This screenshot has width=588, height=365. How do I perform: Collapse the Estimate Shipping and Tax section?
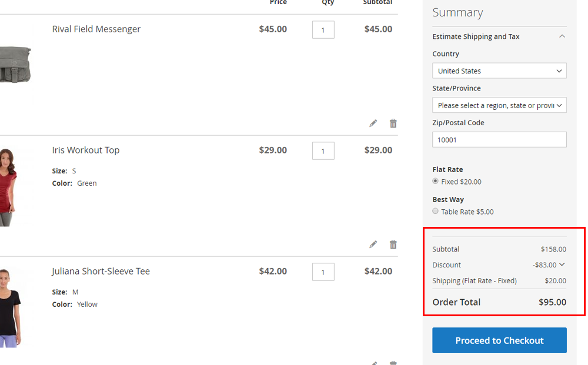[562, 36]
